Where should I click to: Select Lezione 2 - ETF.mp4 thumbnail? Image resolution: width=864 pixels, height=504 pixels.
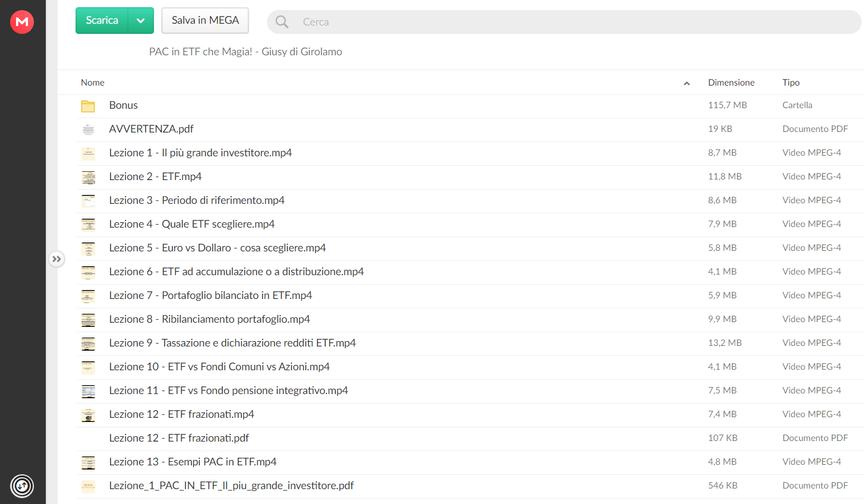(x=88, y=177)
